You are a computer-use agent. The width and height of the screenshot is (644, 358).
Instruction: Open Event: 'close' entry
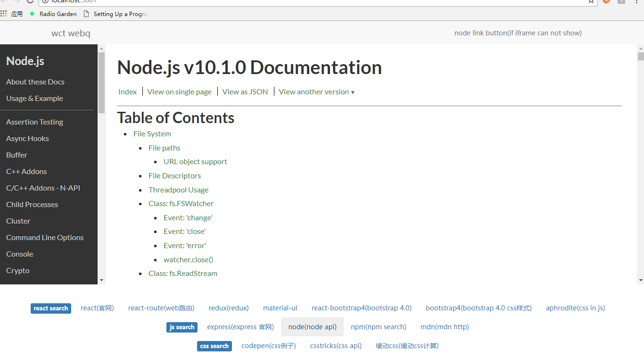pos(185,232)
